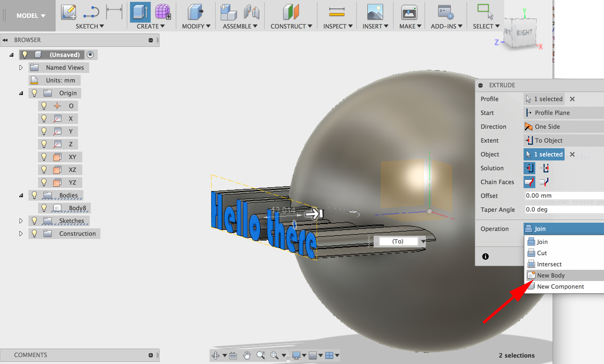The width and height of the screenshot is (604, 364).
Task: Click the Orbit icon in navigation bar
Action: 215,355
